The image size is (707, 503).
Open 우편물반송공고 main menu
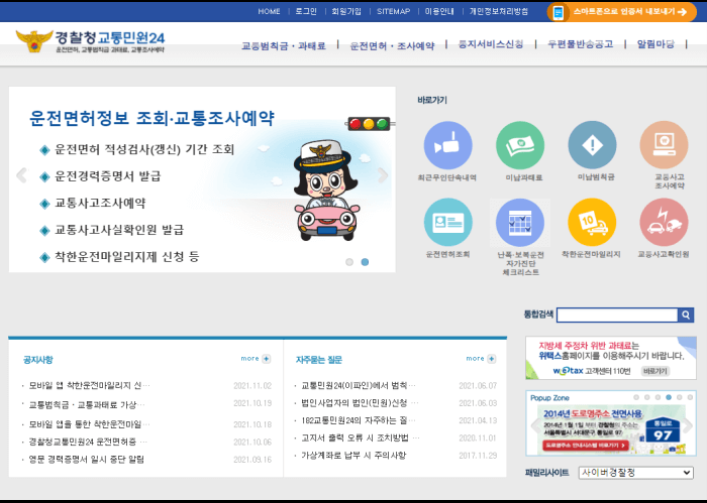click(580, 44)
